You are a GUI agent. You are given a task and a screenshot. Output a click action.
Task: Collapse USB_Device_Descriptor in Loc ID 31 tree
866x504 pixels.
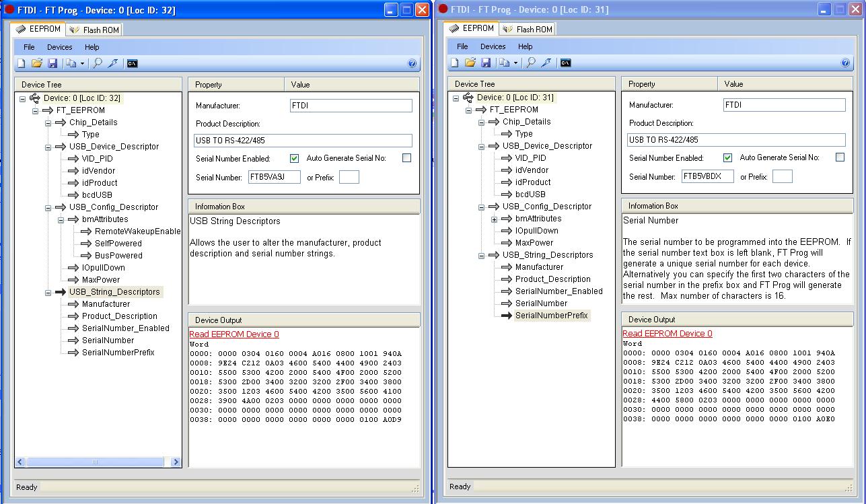pyautogui.click(x=481, y=146)
